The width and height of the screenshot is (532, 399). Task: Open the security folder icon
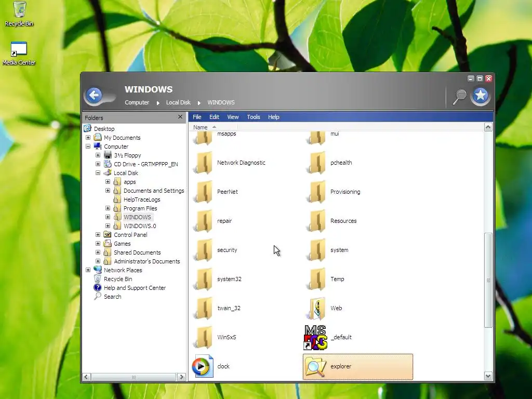204,250
